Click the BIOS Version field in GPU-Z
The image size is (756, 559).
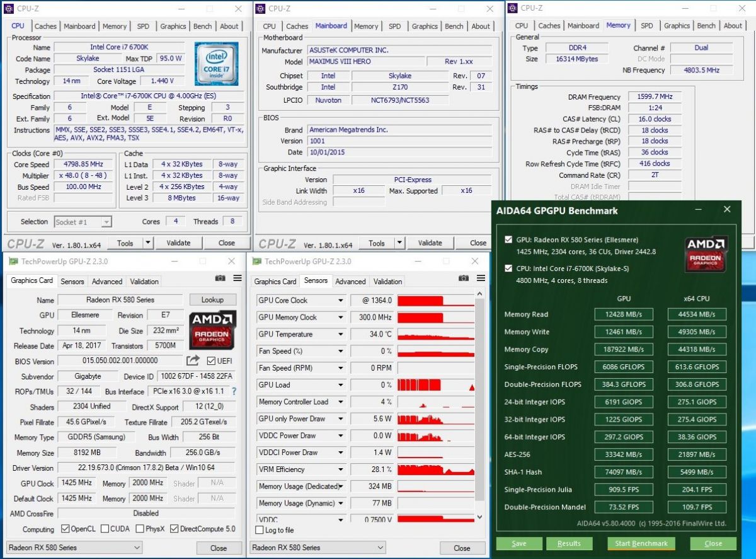tap(120, 360)
